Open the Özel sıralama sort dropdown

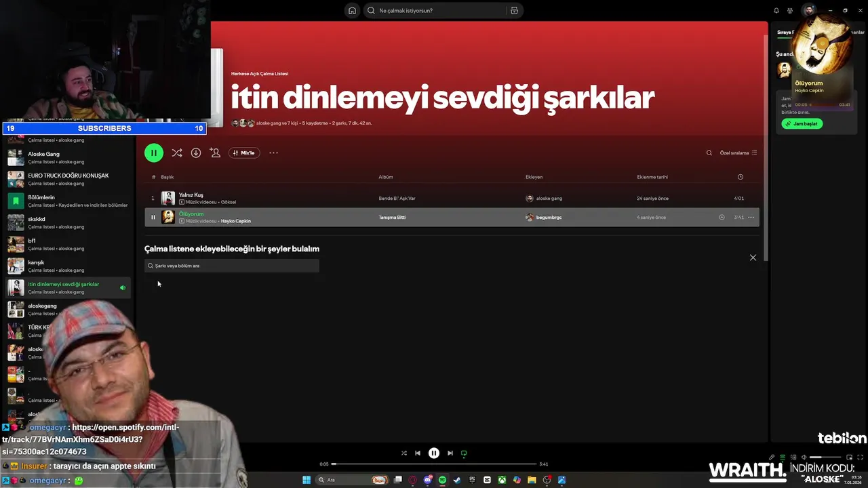click(x=738, y=152)
